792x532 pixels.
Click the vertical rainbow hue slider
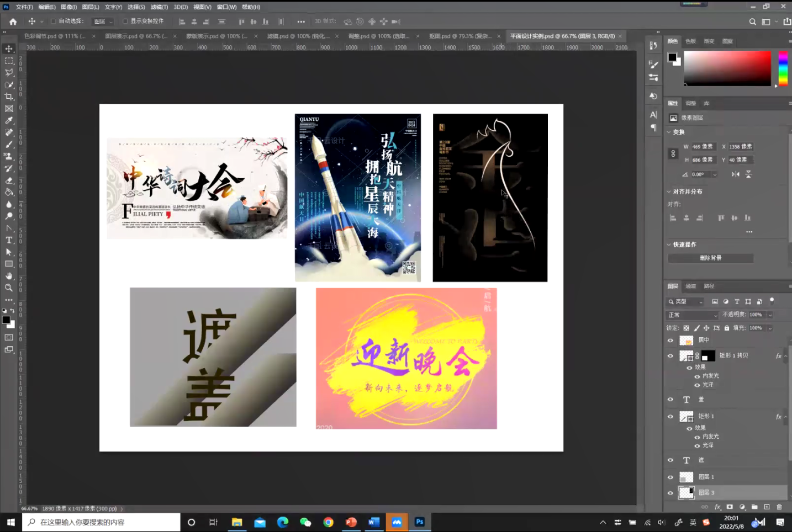pyautogui.click(x=783, y=68)
